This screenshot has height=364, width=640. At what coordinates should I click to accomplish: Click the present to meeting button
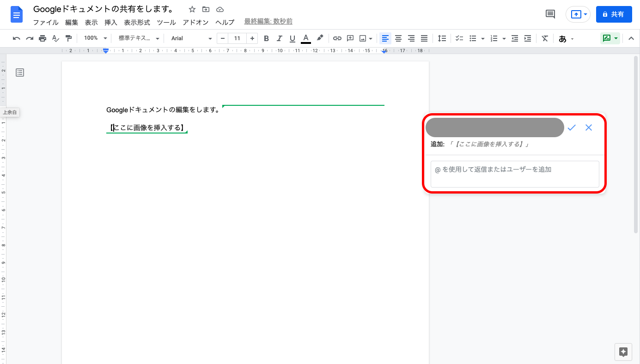578,14
